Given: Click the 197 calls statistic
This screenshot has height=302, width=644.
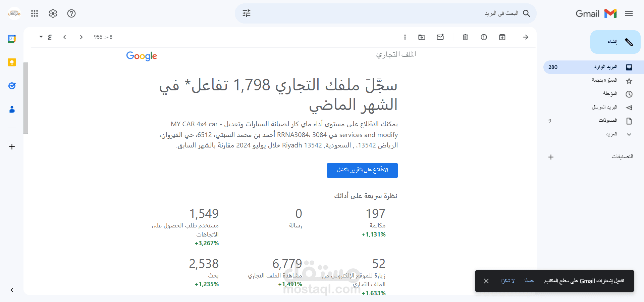Looking at the screenshot, I should tap(375, 214).
